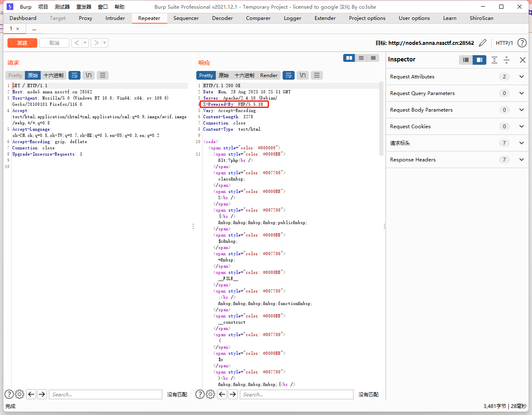Open the Project options tab
Image resolution: width=532 pixels, height=415 pixels.
(x=367, y=18)
